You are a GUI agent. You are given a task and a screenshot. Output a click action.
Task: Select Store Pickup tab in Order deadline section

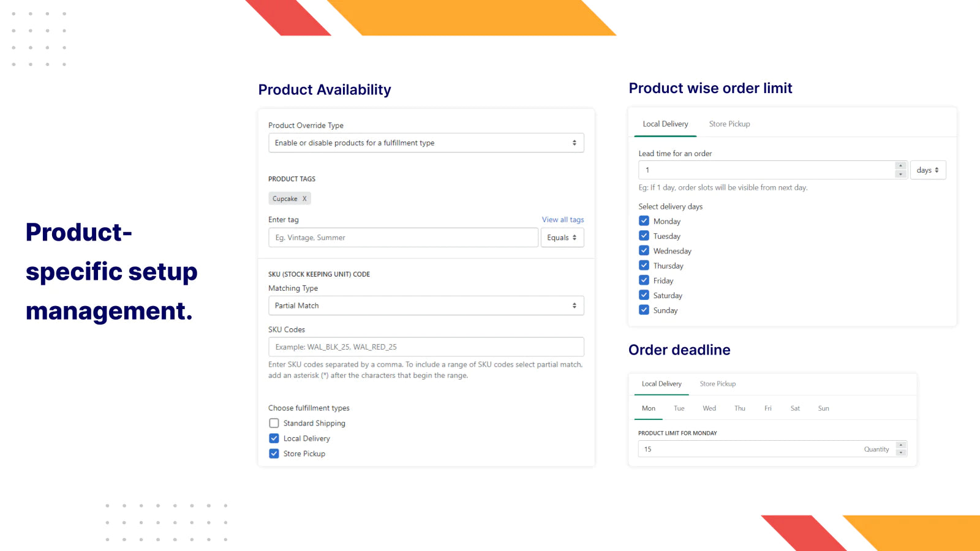tap(717, 383)
